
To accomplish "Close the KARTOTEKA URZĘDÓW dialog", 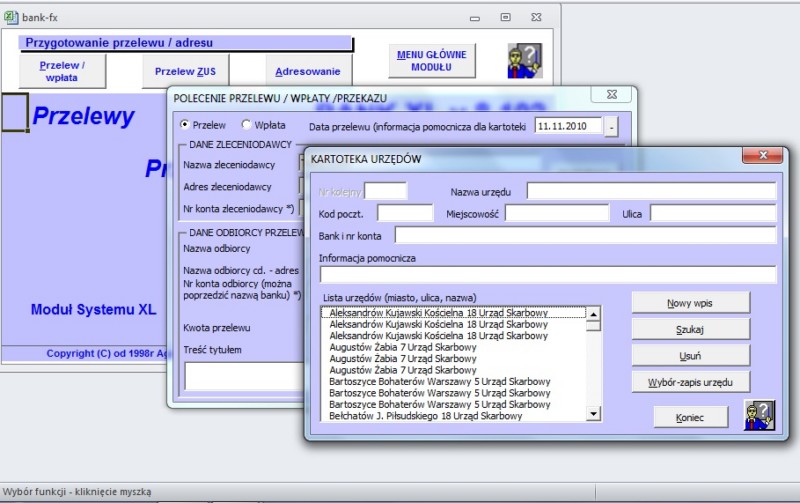I will 762,156.
